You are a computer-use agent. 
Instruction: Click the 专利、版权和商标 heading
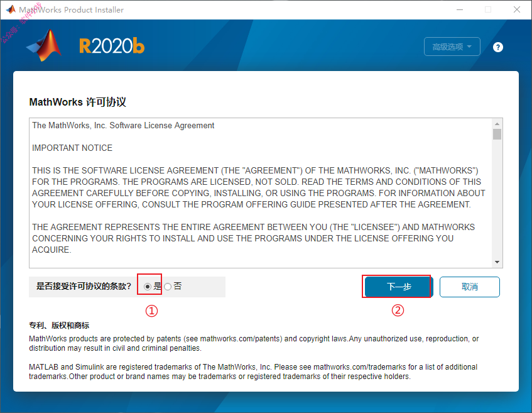point(59,326)
